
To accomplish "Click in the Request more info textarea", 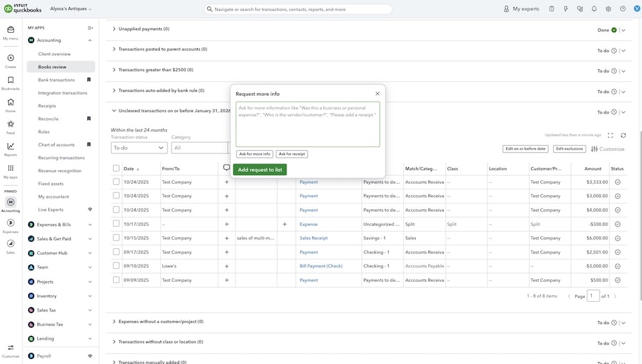I will [308, 125].
